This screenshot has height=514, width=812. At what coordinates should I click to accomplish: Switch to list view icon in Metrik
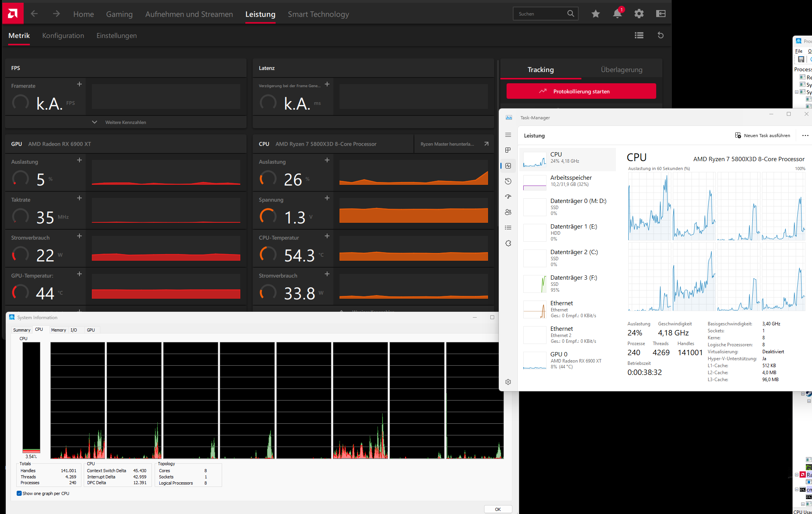point(639,35)
